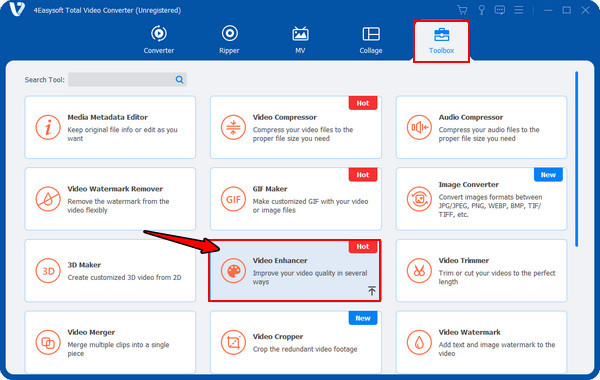Image resolution: width=600 pixels, height=380 pixels.
Task: Click the Video Watermark droplet icon
Action: pyautogui.click(x=419, y=342)
